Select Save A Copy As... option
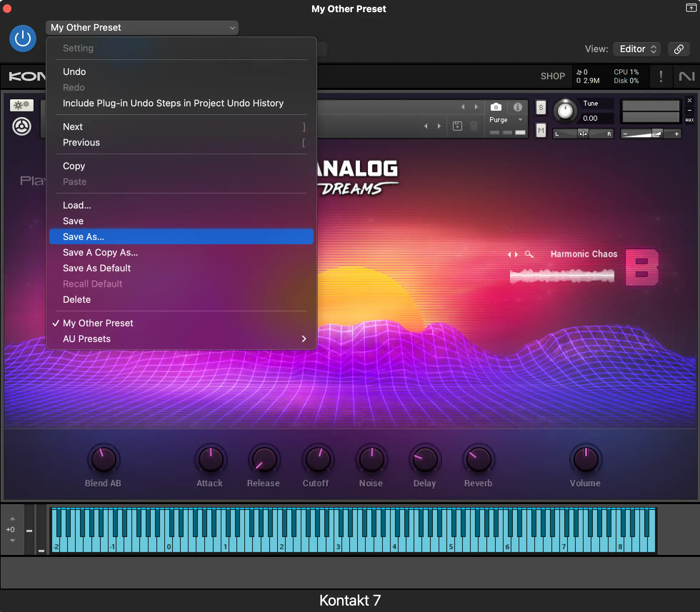This screenshot has height=612, width=700. (x=100, y=252)
